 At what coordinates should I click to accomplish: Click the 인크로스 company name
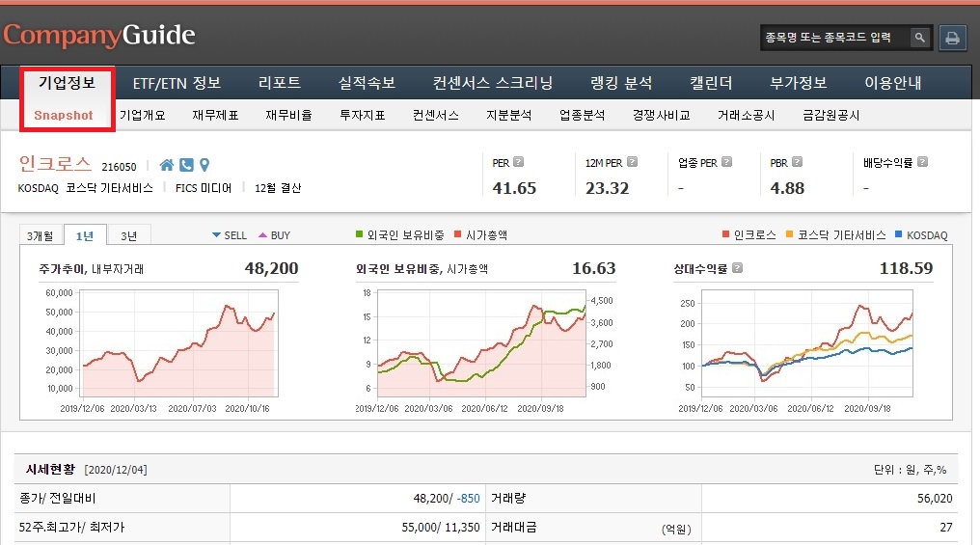(x=55, y=163)
